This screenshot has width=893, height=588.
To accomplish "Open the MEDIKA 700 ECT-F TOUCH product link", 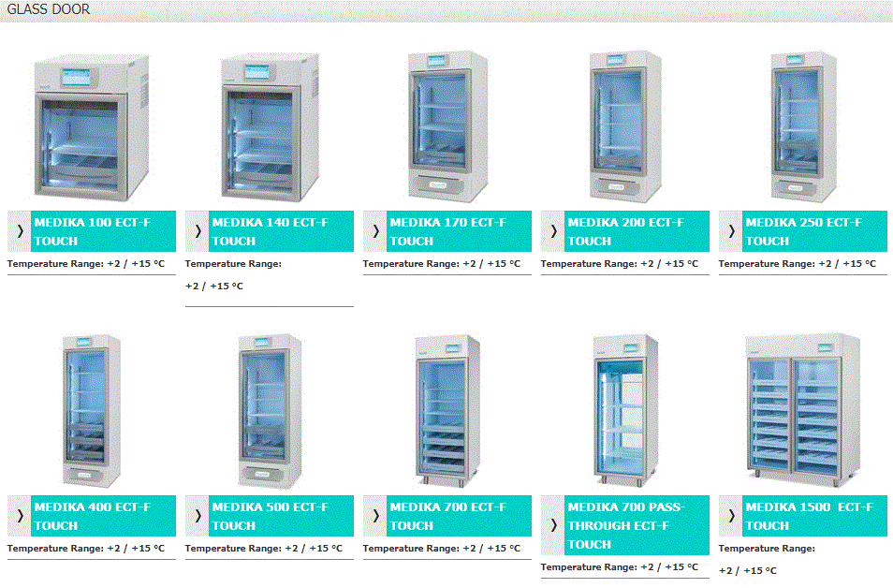I will [x=459, y=516].
